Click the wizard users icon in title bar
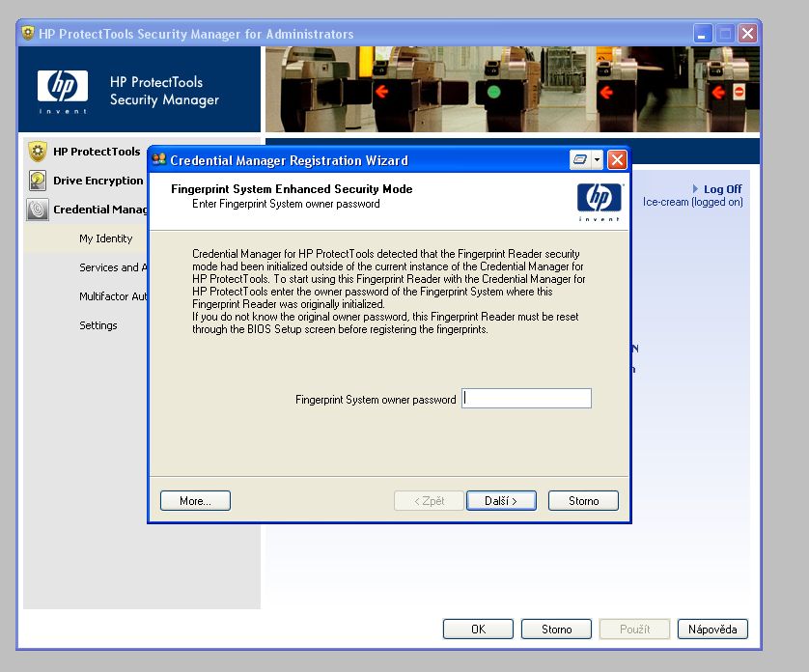 click(x=159, y=159)
